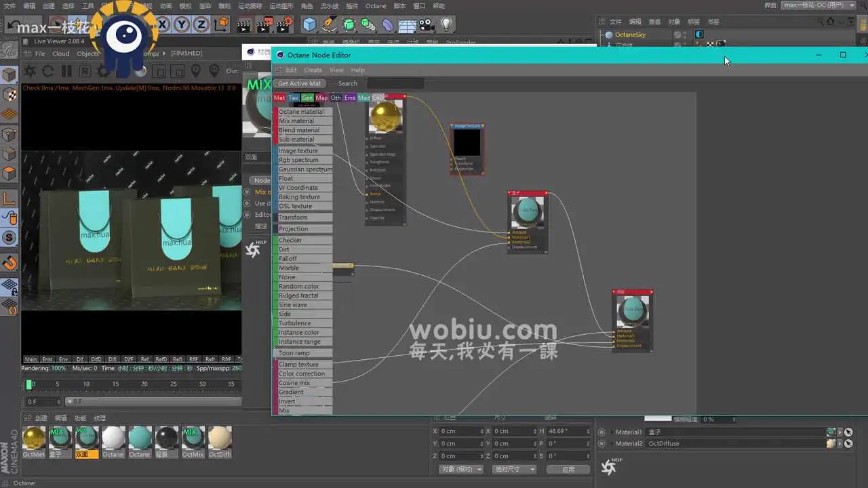Select the black sphere material thumbnail
Screen dimensions: 868x488
[166, 439]
